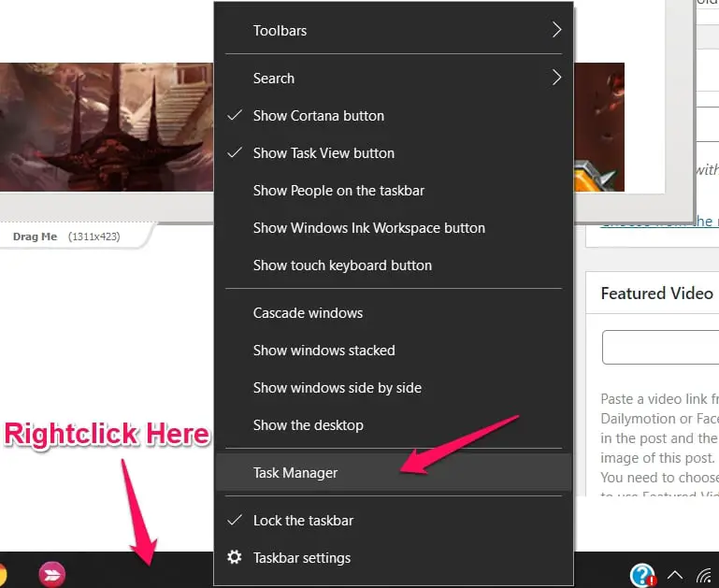Enable Show Windows Ink Workspace button
The width and height of the screenshot is (719, 588).
click(x=394, y=228)
